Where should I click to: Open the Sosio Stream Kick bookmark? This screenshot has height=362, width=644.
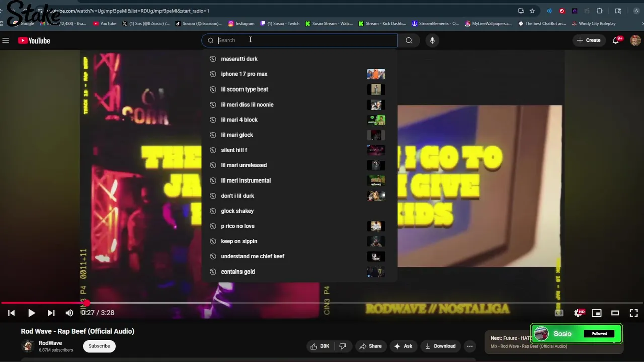tap(329, 24)
